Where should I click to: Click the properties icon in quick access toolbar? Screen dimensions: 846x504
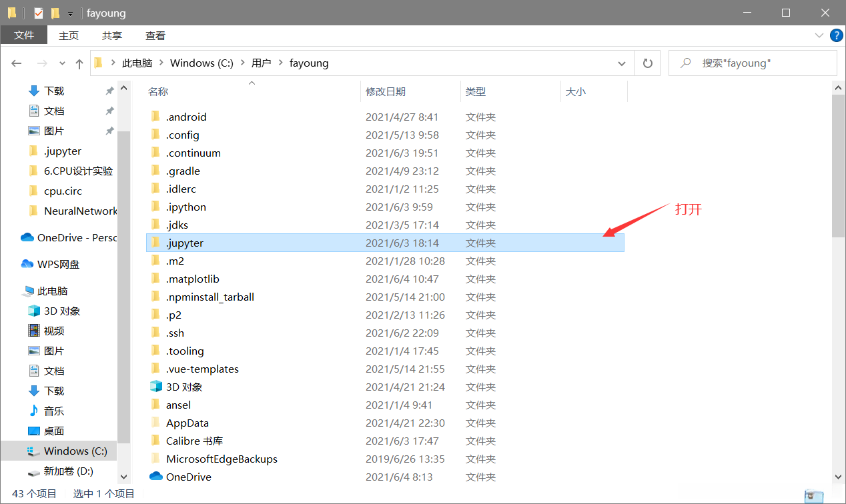[x=38, y=13]
